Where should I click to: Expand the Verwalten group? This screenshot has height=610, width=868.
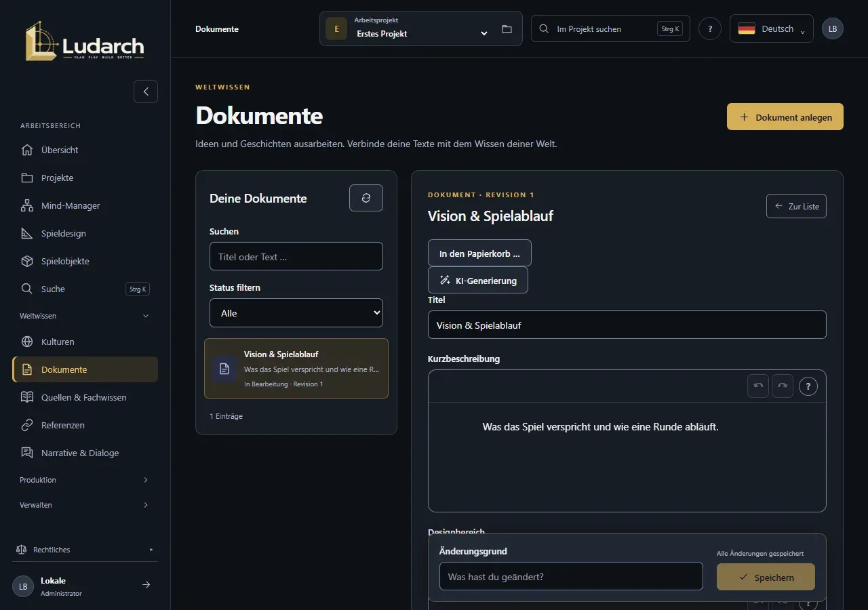tap(85, 505)
